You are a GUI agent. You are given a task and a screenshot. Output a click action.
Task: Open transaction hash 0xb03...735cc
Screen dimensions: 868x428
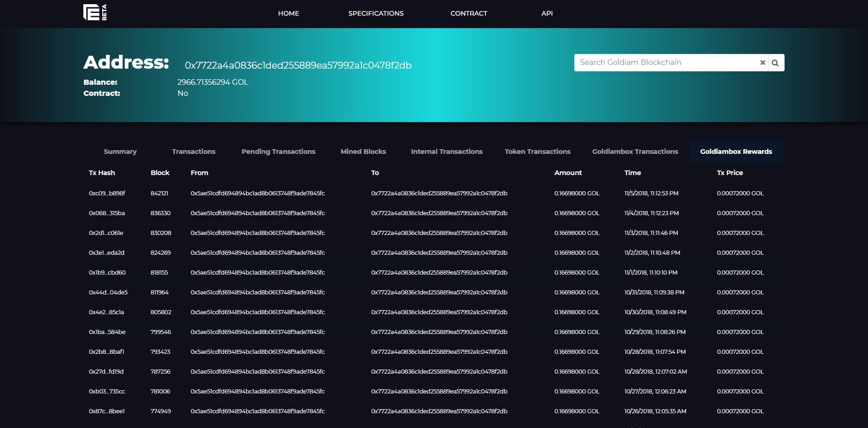[x=107, y=392]
